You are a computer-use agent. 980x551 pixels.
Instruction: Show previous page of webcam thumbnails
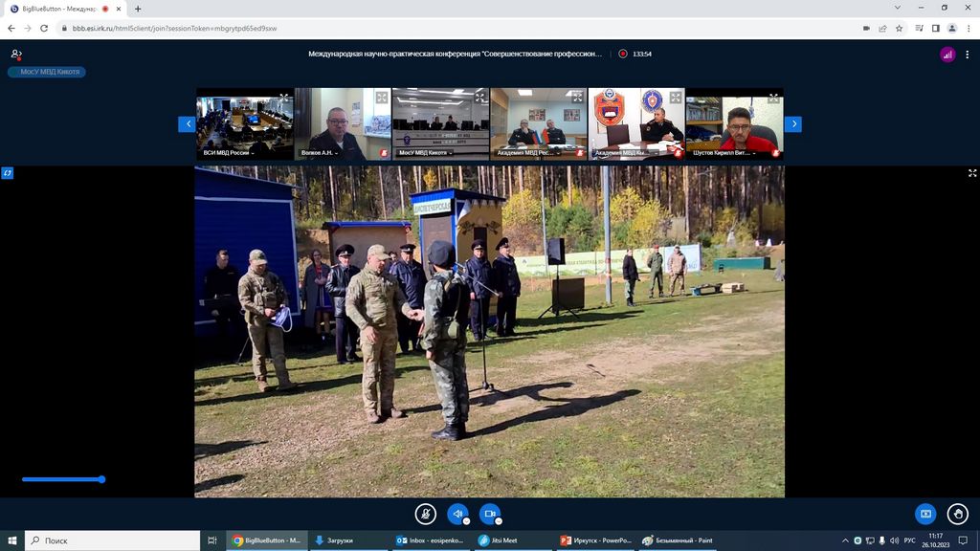pos(188,124)
